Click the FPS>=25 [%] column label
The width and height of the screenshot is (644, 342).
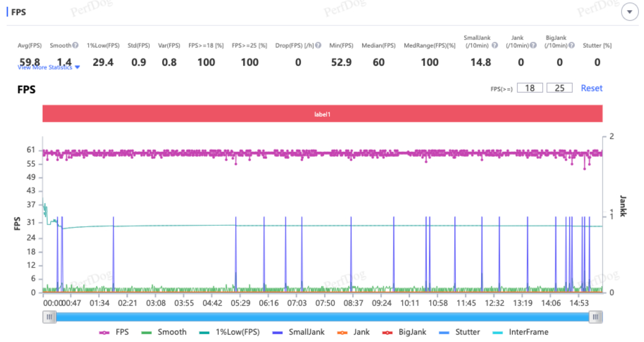pyautogui.click(x=249, y=46)
